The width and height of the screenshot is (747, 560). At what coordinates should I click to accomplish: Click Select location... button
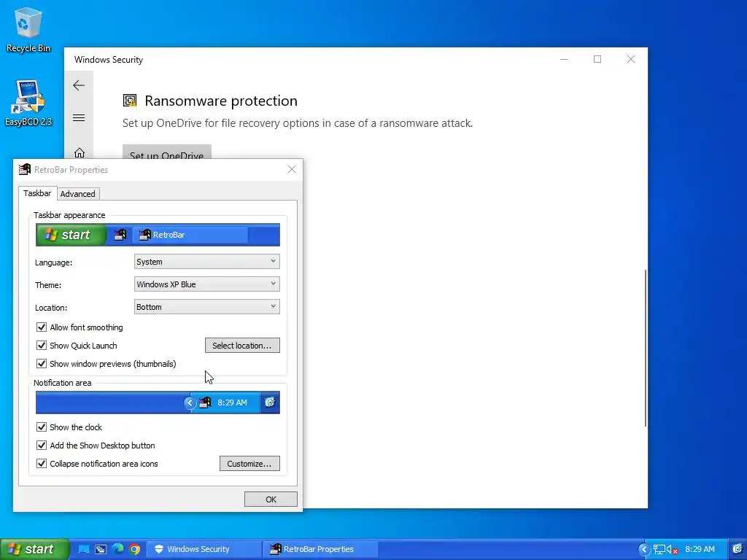tap(242, 345)
